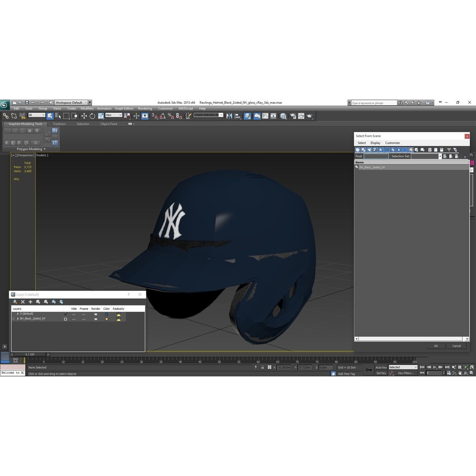The image size is (476, 476).
Task: Open the Material Editor icon
Action: point(283,116)
